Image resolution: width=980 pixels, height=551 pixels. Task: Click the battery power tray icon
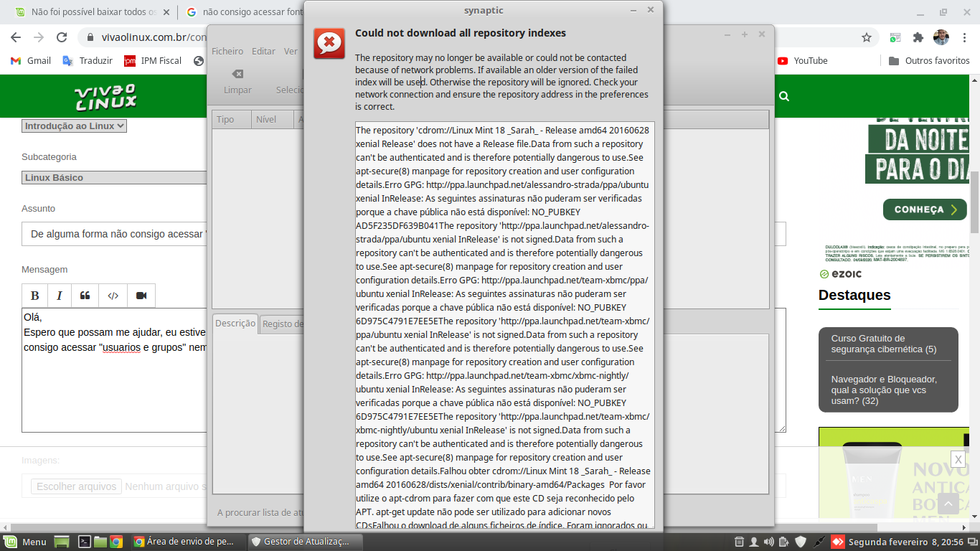(784, 542)
